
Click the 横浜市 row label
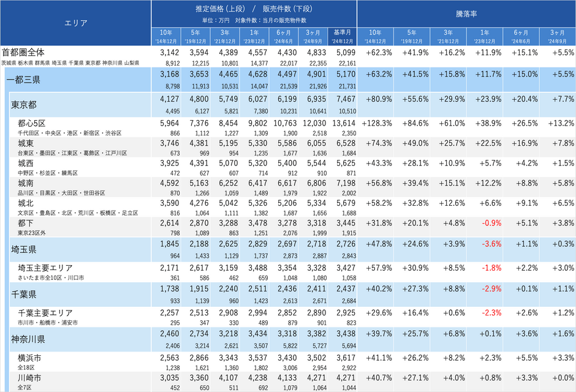click(x=29, y=358)
